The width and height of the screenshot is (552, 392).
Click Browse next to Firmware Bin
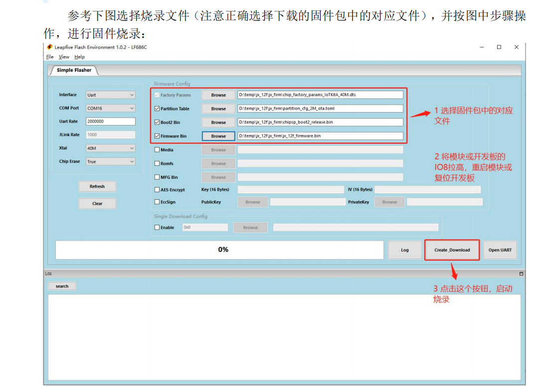tap(218, 135)
